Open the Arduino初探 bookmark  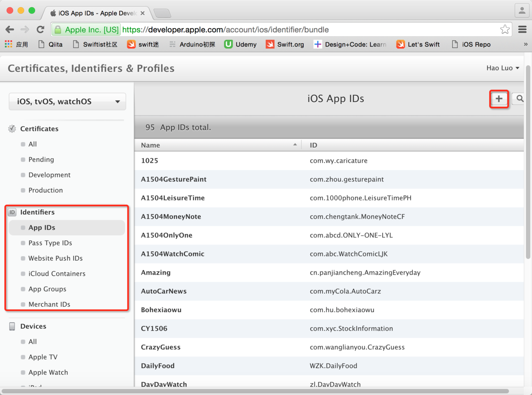pyautogui.click(x=192, y=44)
